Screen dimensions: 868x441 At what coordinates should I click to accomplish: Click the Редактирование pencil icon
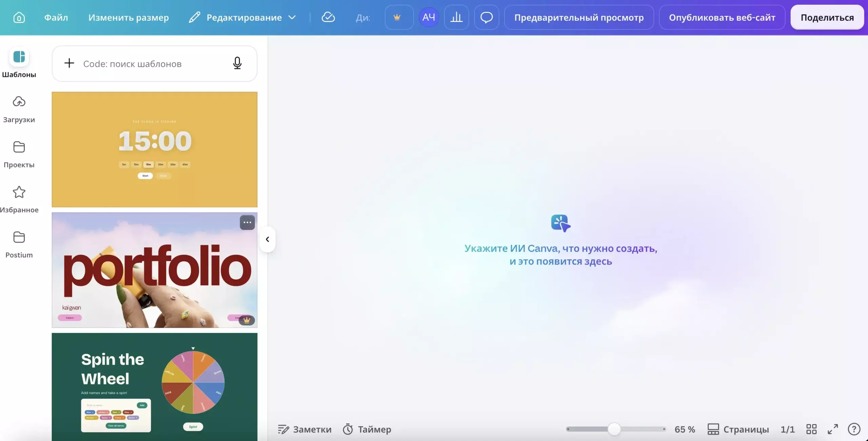coord(194,17)
